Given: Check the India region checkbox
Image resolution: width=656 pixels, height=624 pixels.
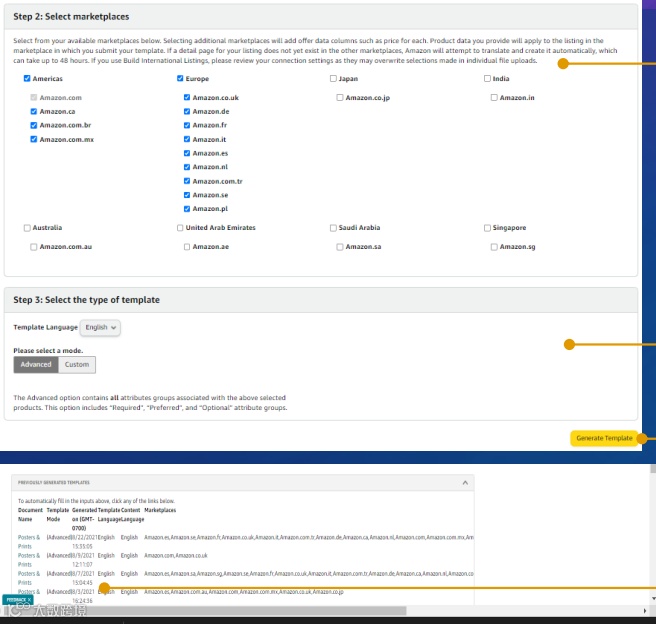Looking at the screenshot, I should (487, 78).
